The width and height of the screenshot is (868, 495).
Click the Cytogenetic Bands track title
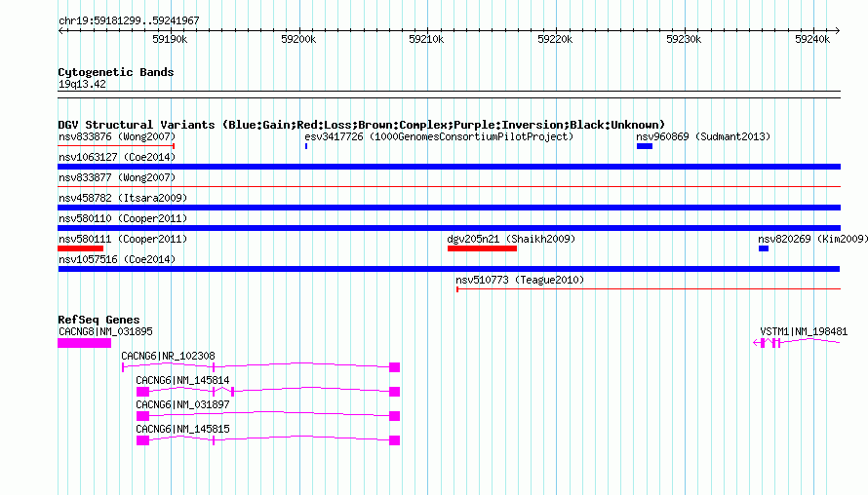116,72
